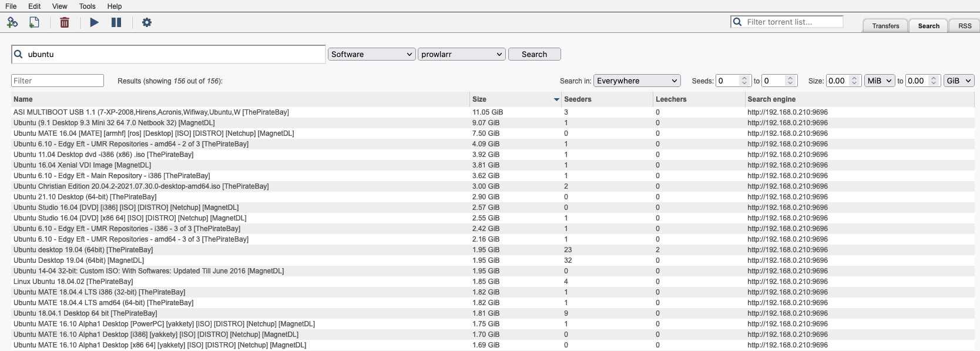Open Options with the gear icon
980x351 pixels.
coord(147,22)
